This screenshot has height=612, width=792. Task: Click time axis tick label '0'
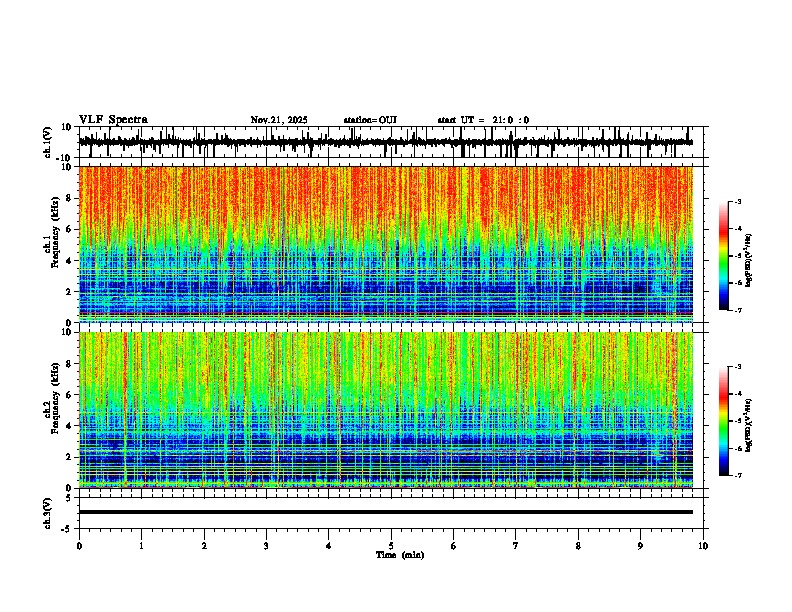click(79, 546)
